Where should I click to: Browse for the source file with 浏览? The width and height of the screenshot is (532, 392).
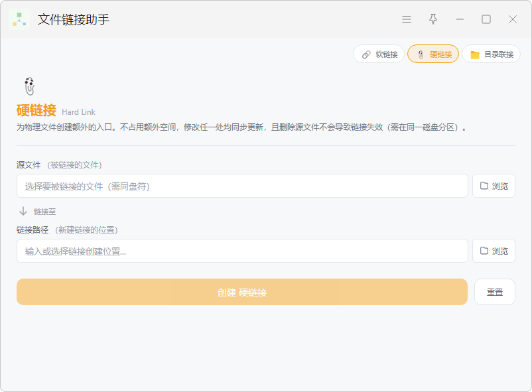click(x=494, y=186)
